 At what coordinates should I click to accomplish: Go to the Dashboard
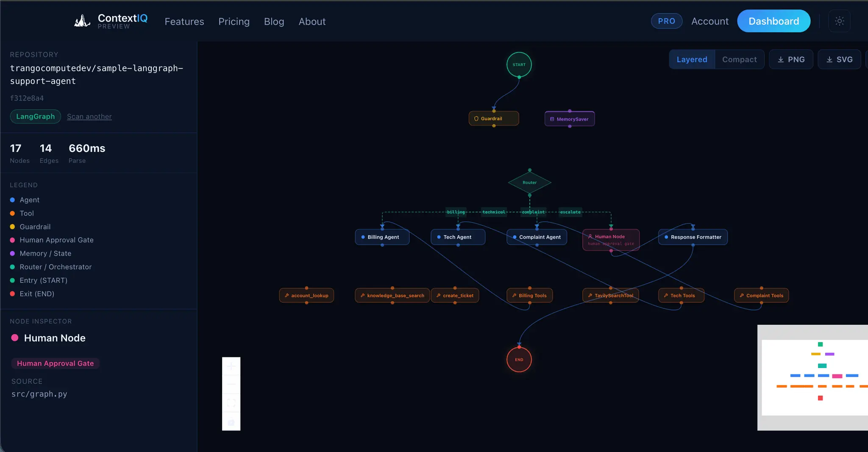pyautogui.click(x=773, y=21)
